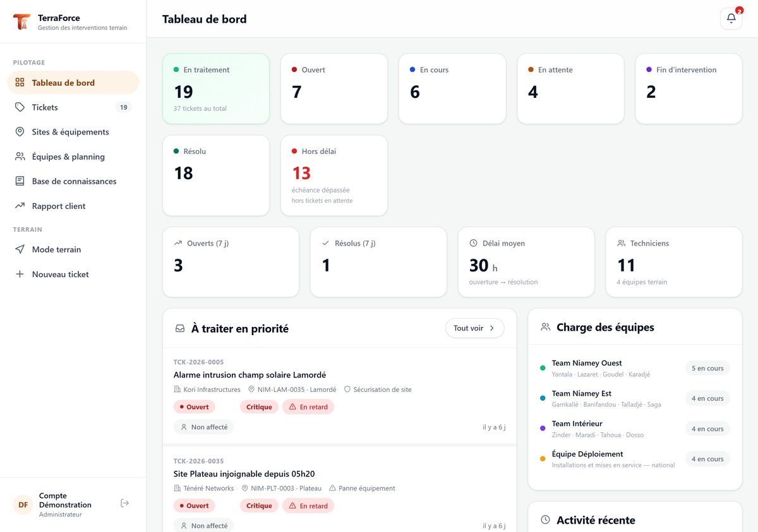This screenshot has height=532, width=758.
Task: Click the Tickets count badge 19
Action: coord(124,107)
